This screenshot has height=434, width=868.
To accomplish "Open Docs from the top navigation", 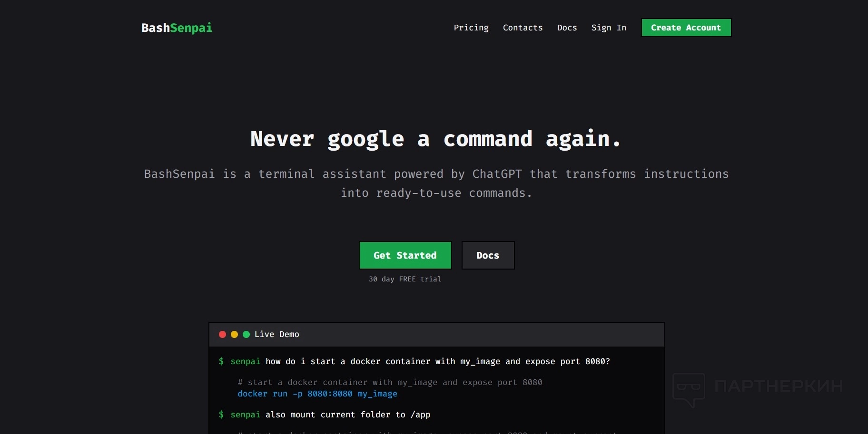I will click(x=567, y=28).
